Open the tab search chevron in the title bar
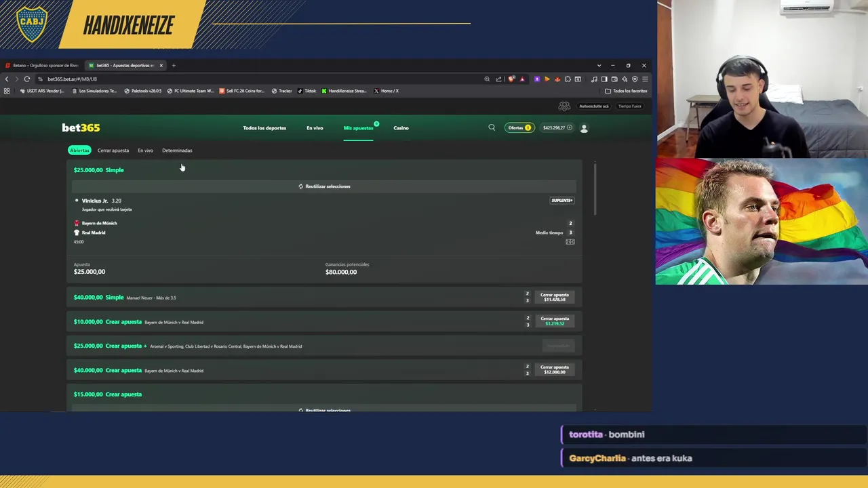 tap(599, 66)
